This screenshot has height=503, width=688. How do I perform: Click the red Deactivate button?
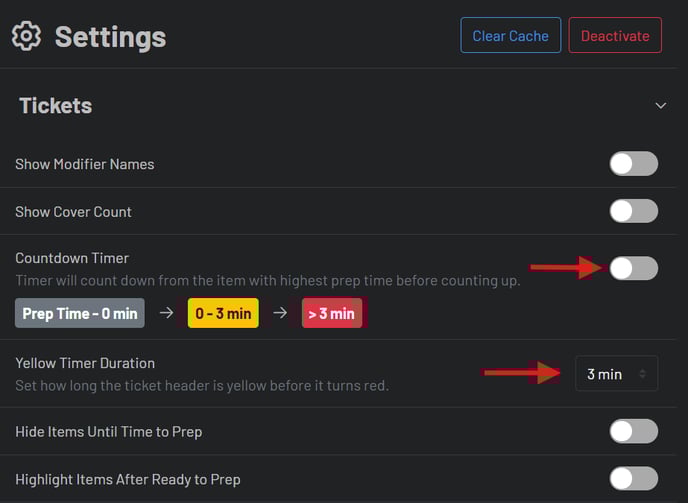pyautogui.click(x=615, y=36)
